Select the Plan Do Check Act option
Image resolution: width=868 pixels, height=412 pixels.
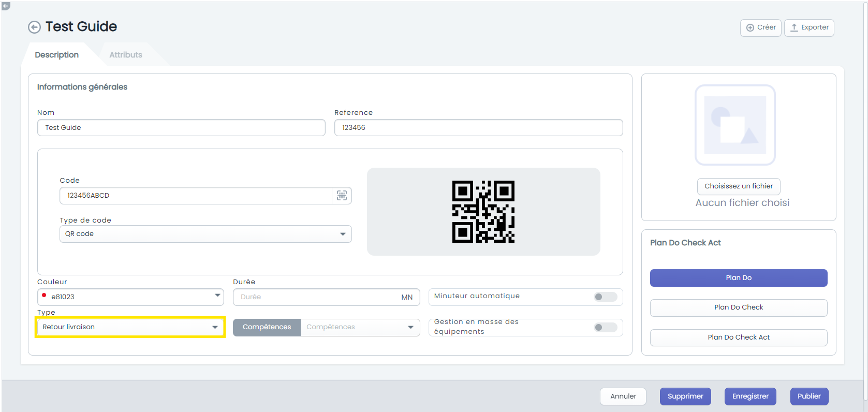pos(739,337)
